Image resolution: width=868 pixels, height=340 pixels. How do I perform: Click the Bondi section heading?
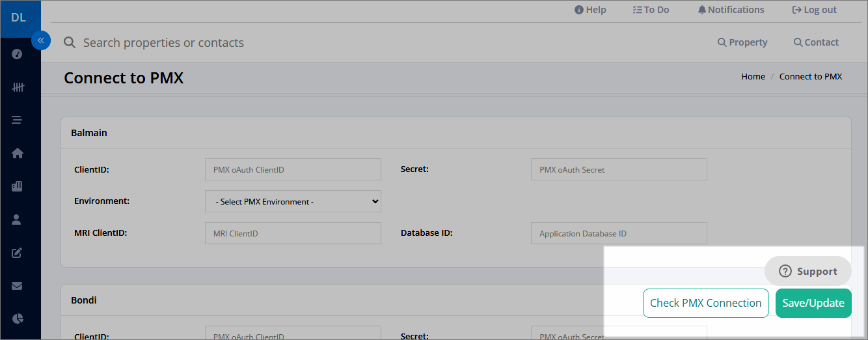coord(84,300)
